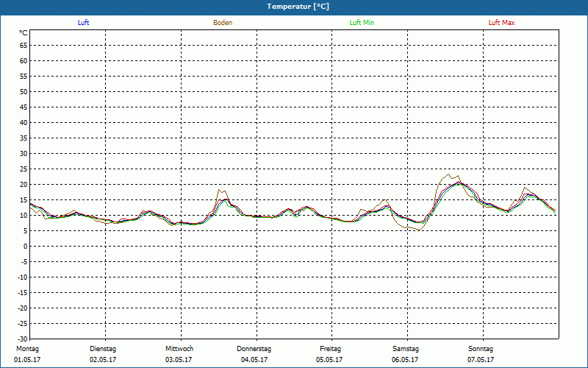The height and width of the screenshot is (368, 588).
Task: Click the blue Luft legend label
Action: point(83,23)
